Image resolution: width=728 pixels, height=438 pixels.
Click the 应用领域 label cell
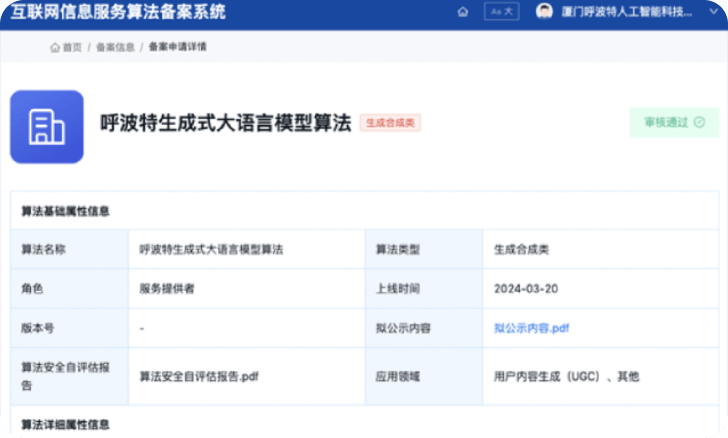click(x=424, y=376)
